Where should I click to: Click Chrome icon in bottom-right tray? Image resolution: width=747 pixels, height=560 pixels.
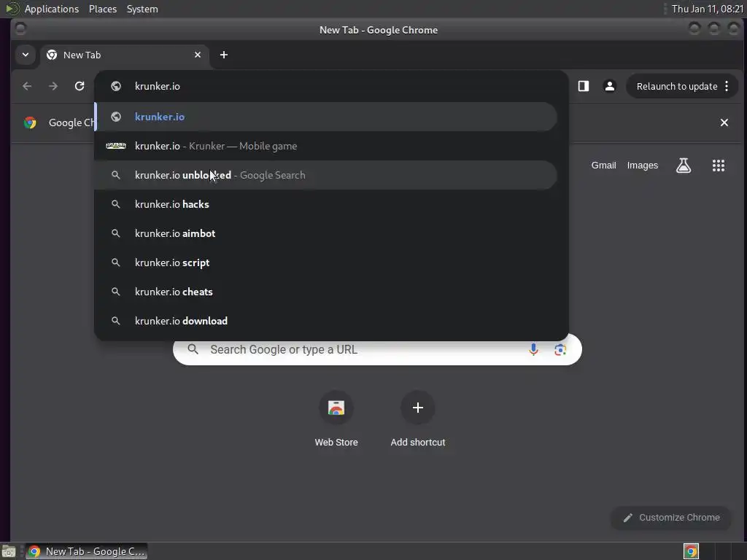click(691, 551)
